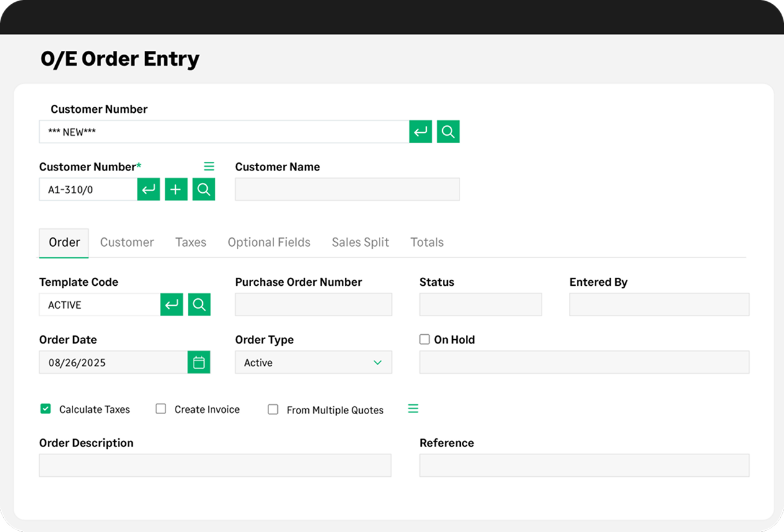Click the O/E Order Entry heading
This screenshot has width=784, height=532.
click(x=120, y=59)
